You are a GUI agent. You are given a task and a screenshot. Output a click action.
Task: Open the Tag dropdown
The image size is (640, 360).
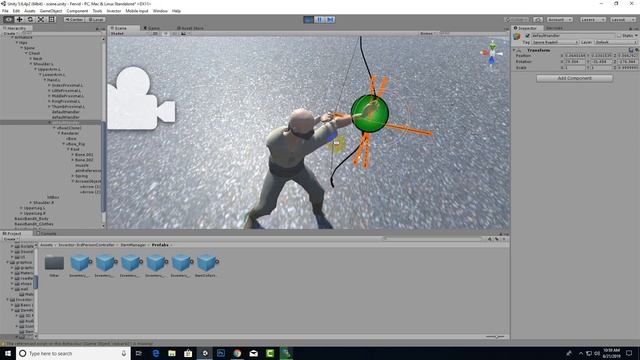pyautogui.click(x=555, y=42)
